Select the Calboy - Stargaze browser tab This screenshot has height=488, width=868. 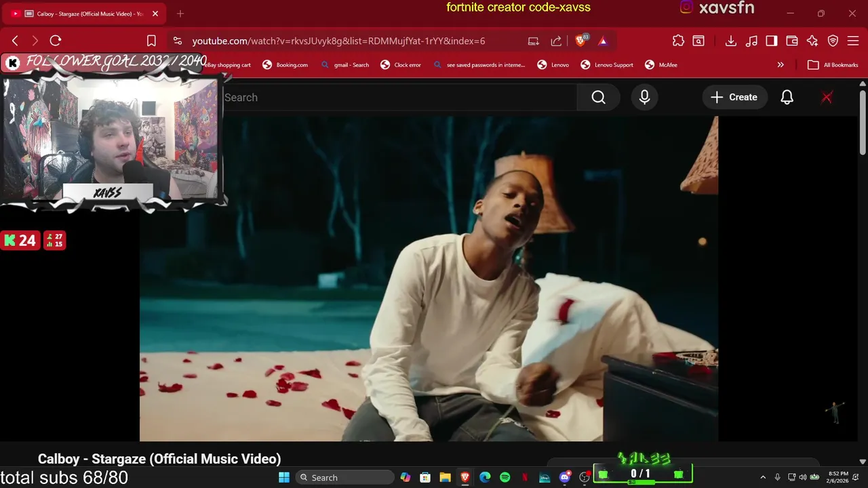tap(83, 14)
